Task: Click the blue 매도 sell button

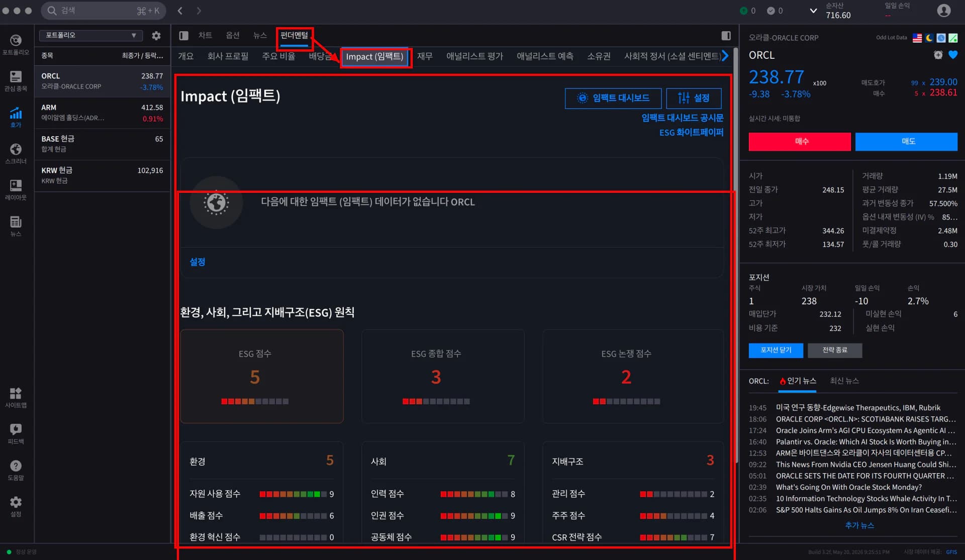Action: (x=906, y=142)
